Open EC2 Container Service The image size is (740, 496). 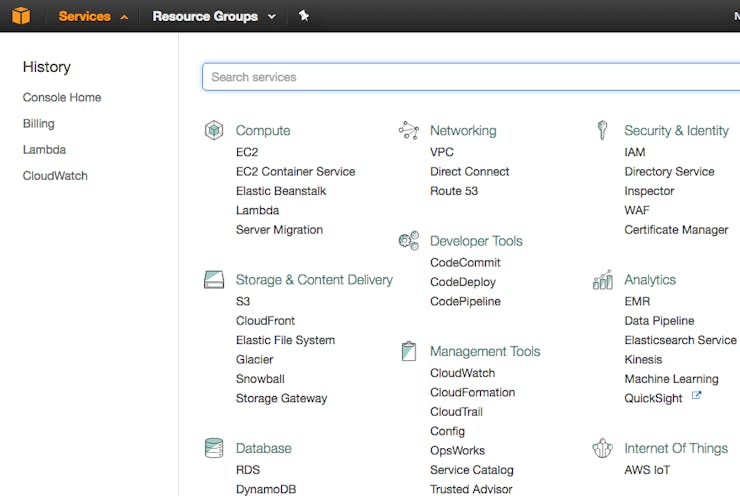[x=295, y=171]
